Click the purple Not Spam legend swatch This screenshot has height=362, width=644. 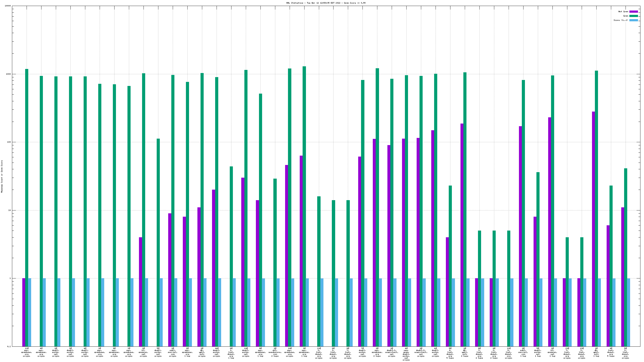click(x=633, y=11)
